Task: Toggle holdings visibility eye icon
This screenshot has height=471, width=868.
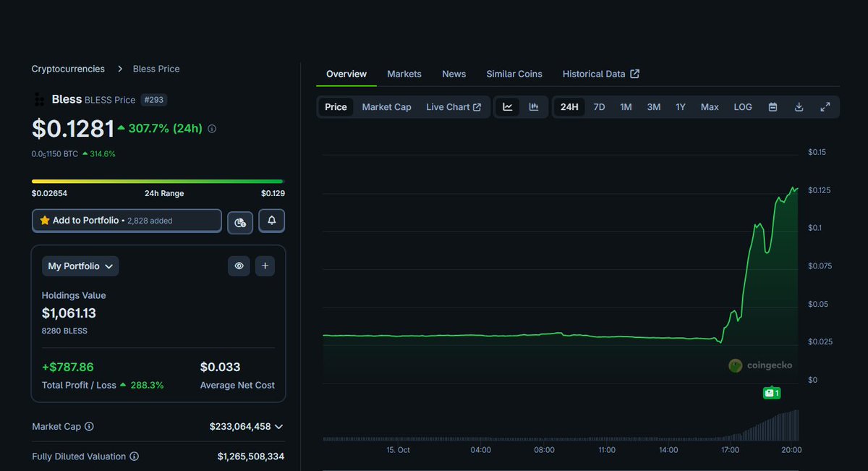Action: (239, 266)
